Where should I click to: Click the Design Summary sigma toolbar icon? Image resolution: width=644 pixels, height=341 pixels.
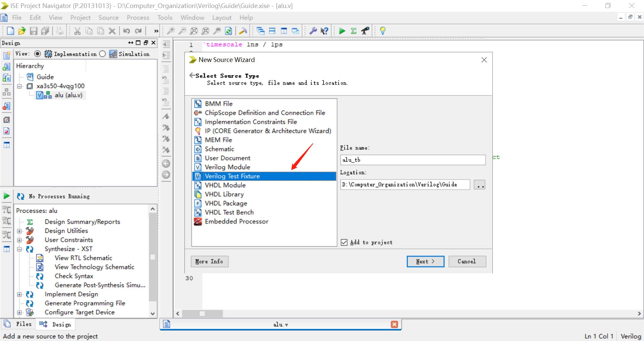(x=354, y=31)
